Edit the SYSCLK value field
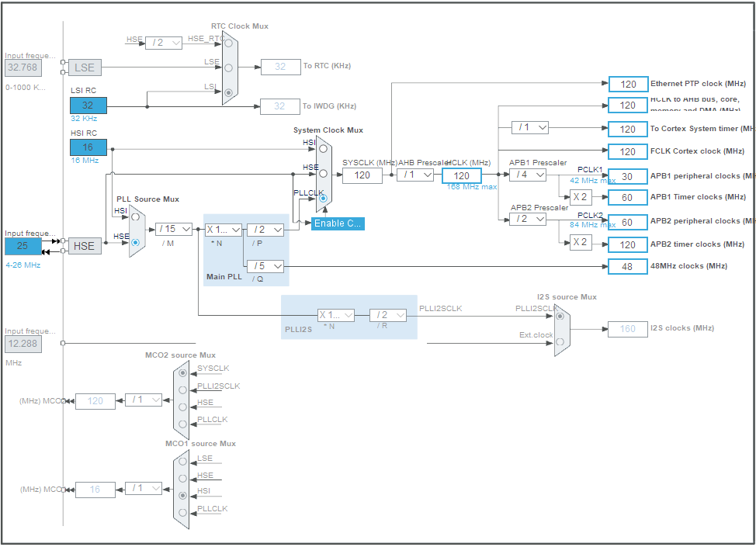The width and height of the screenshot is (756, 547). click(x=362, y=175)
